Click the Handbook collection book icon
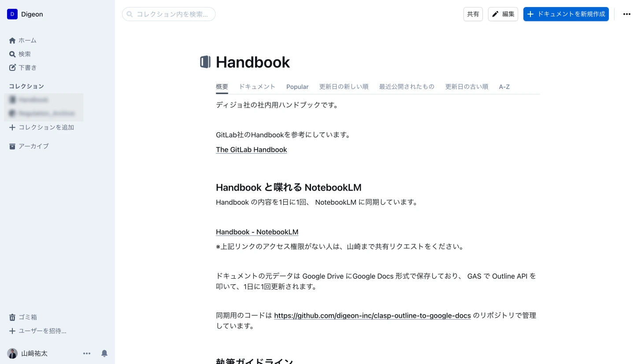Image resolution: width=641 pixels, height=364 pixels. [205, 62]
